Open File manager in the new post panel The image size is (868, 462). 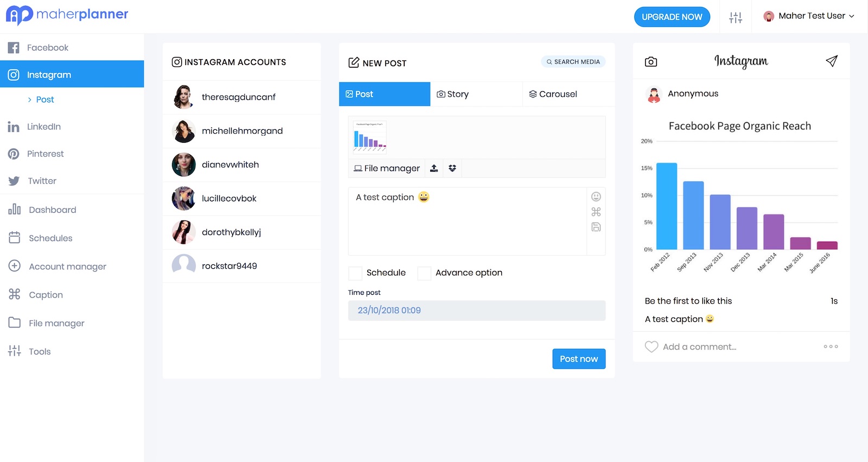click(387, 168)
